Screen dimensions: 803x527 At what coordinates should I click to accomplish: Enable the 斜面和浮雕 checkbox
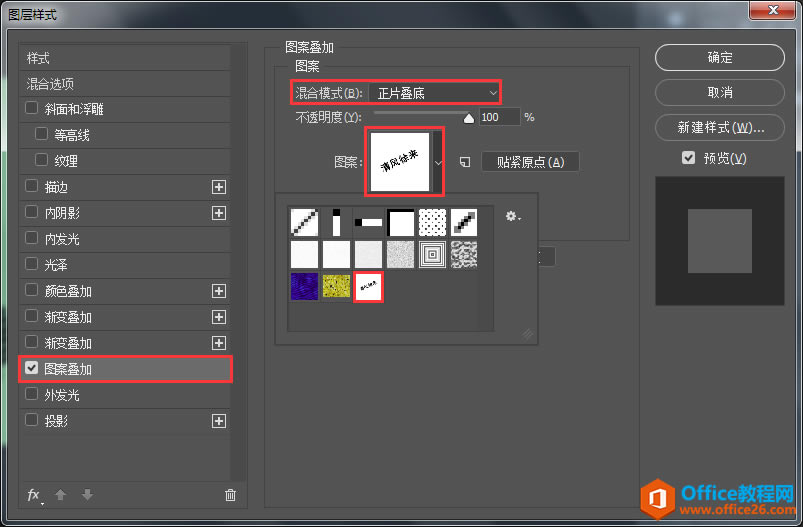[x=31, y=108]
